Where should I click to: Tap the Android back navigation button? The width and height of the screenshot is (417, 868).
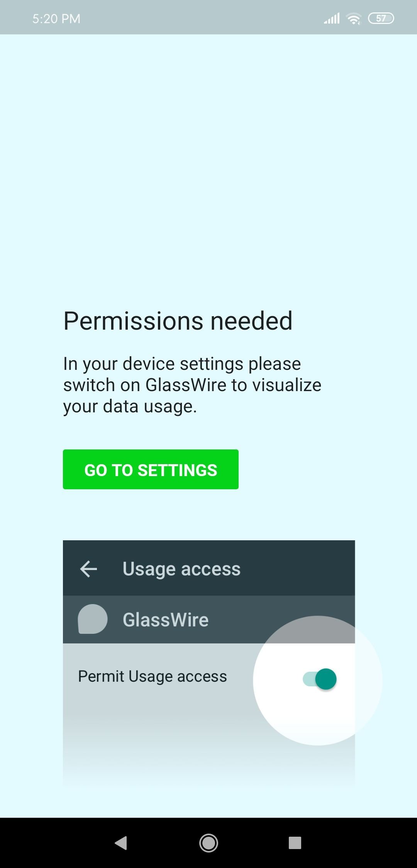click(121, 843)
